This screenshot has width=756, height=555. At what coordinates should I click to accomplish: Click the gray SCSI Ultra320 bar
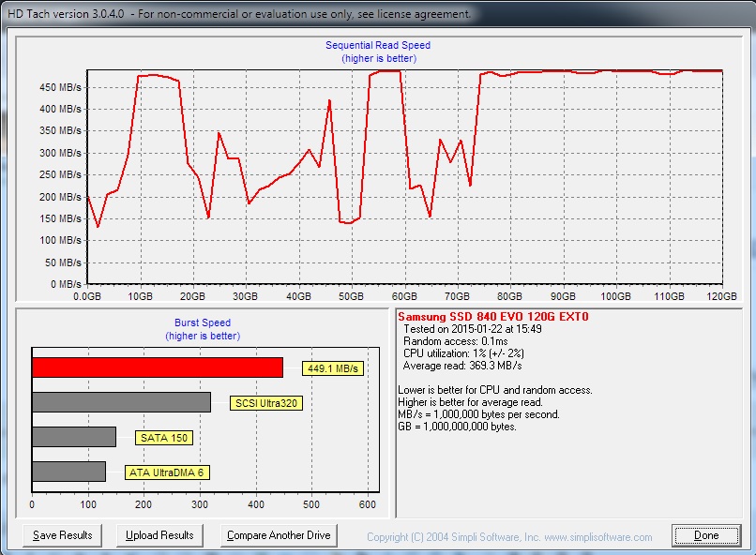[121, 402]
